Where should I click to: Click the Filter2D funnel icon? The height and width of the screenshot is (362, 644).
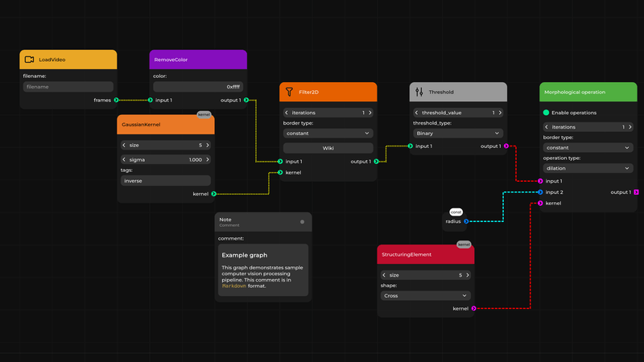(x=290, y=93)
